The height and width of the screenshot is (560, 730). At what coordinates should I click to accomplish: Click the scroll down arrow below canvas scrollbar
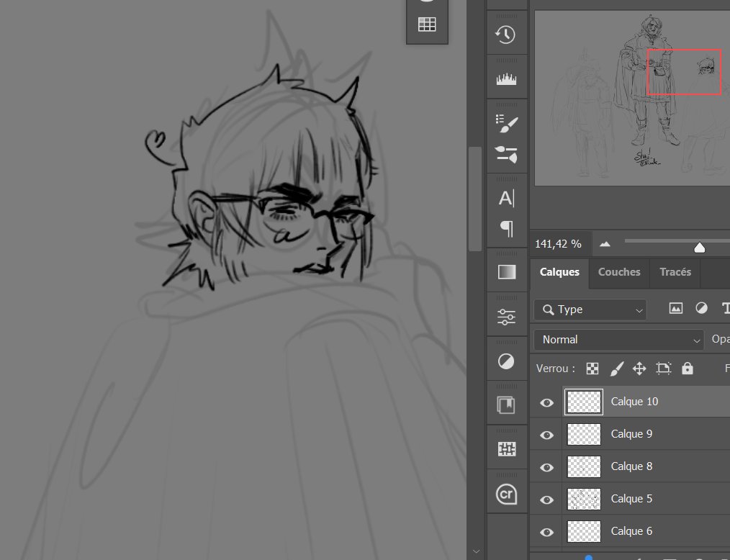coord(475,551)
